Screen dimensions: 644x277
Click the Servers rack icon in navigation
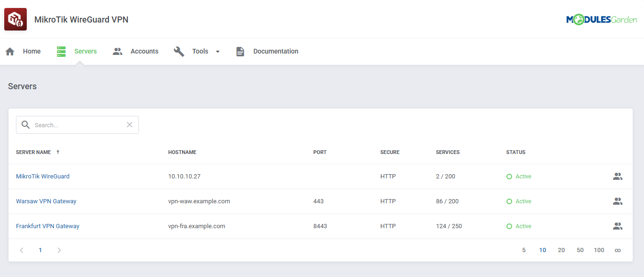point(61,52)
